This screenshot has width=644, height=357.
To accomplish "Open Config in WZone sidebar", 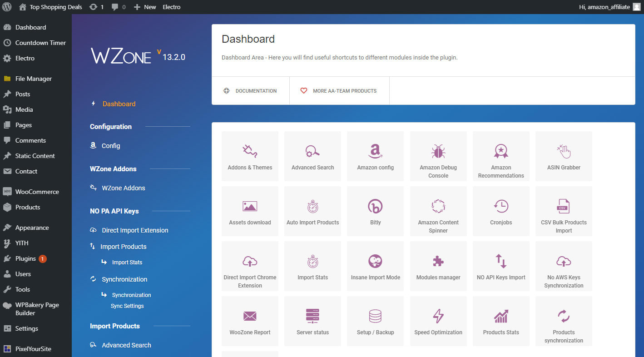I will (110, 146).
